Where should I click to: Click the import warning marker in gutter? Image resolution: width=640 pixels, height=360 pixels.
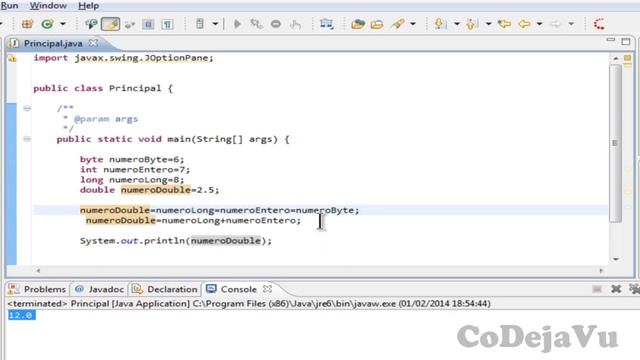pos(12,58)
